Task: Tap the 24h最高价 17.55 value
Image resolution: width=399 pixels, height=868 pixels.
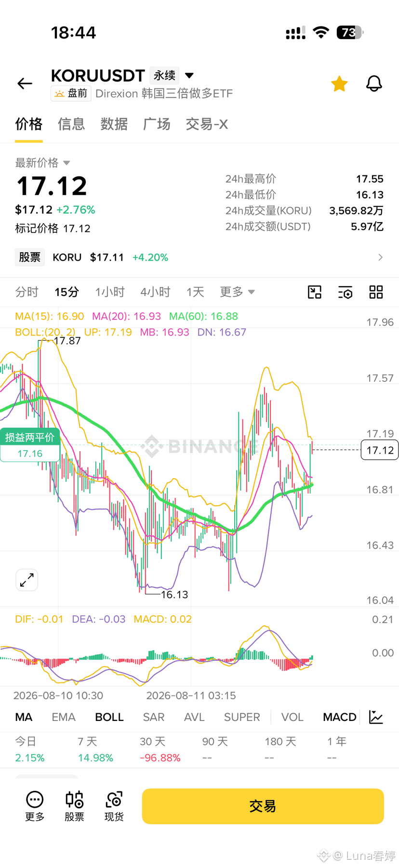Action: [x=370, y=179]
